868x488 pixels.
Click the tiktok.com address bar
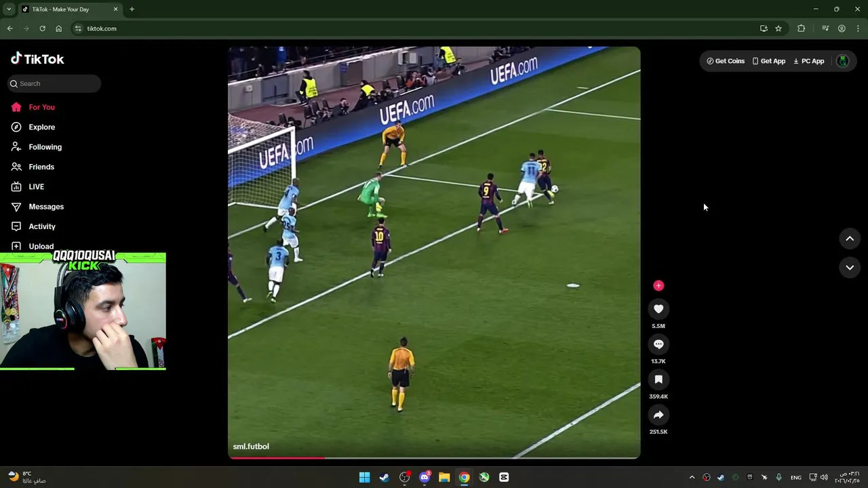coord(414,28)
